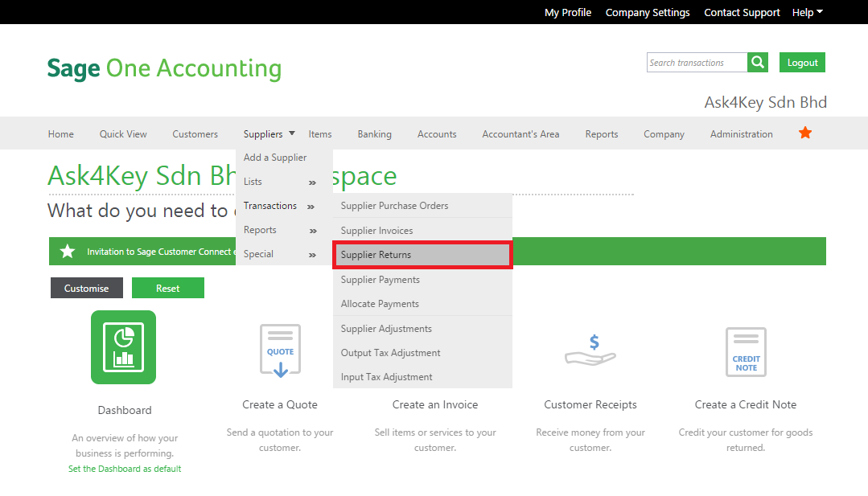
Task: Select Add a Supplier
Action: coord(275,158)
